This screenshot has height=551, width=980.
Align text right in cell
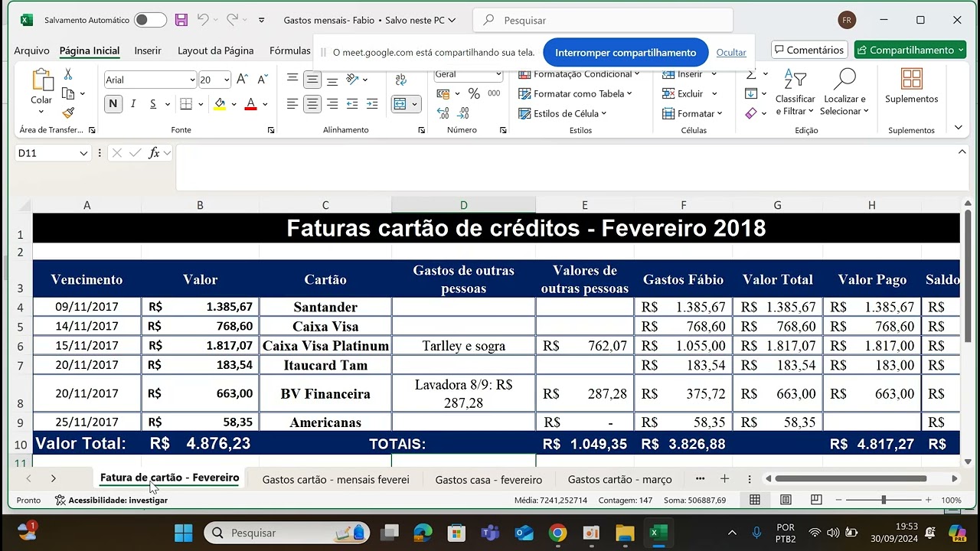click(332, 104)
